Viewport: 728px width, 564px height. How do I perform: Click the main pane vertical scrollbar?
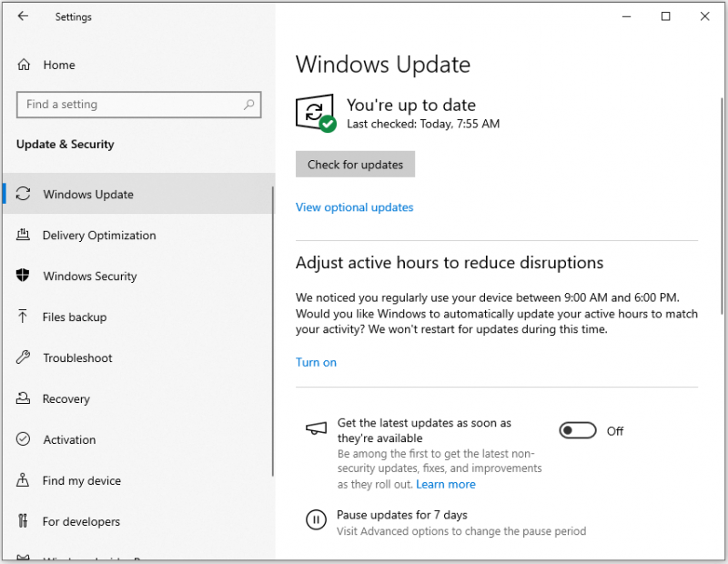tap(722, 206)
